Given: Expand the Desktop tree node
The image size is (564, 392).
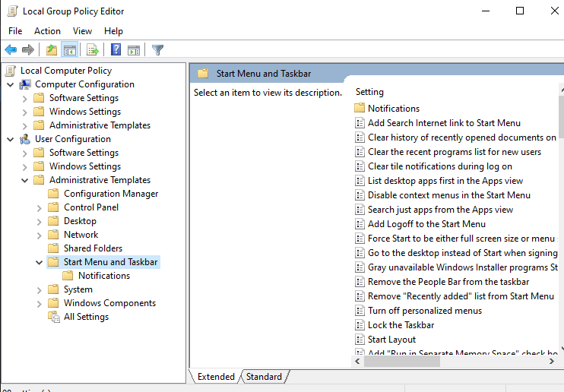Looking at the screenshot, I should [x=40, y=222].
